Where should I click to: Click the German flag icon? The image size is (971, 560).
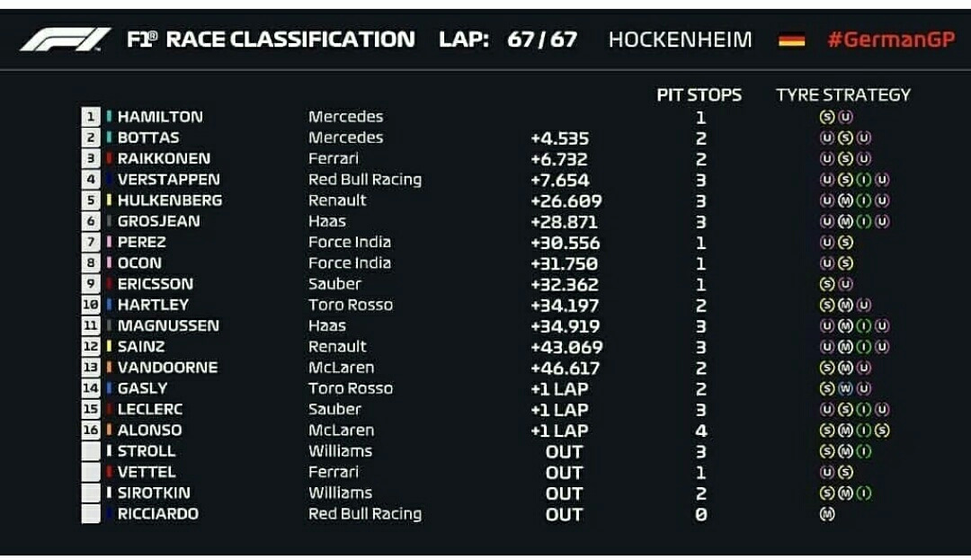pos(791,40)
